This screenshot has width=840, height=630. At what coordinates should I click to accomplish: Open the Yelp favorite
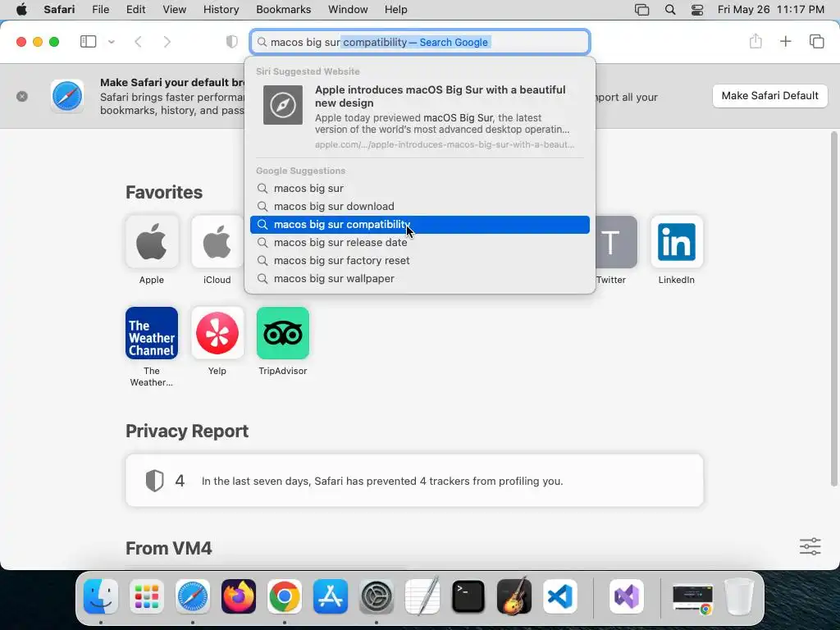pos(217,333)
